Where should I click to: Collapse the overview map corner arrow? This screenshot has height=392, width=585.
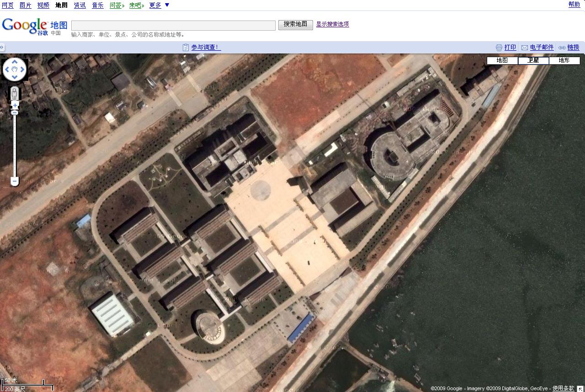[x=580, y=388]
